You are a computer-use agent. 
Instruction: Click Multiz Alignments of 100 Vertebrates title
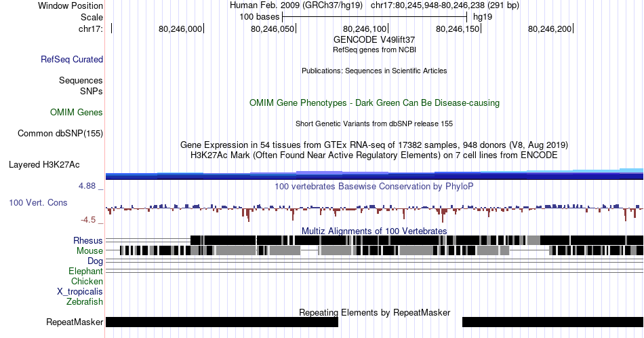pos(374,231)
